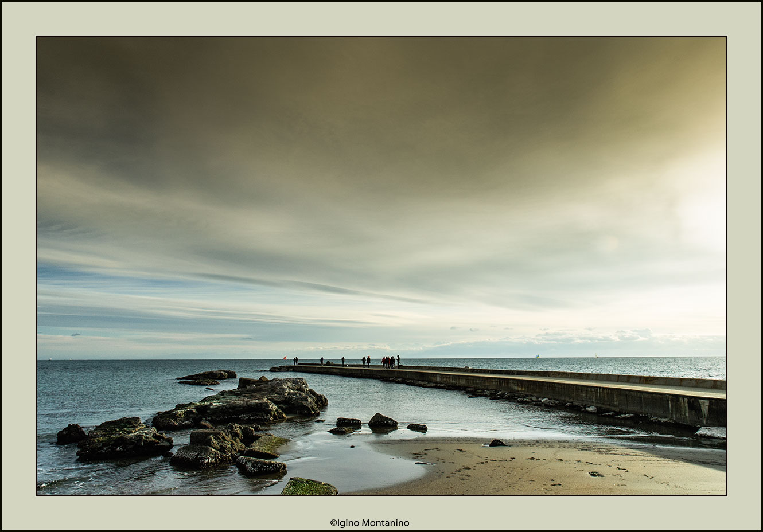Click the small lone rock on the sand
Screen dimensions: 763x532
tap(497, 443)
